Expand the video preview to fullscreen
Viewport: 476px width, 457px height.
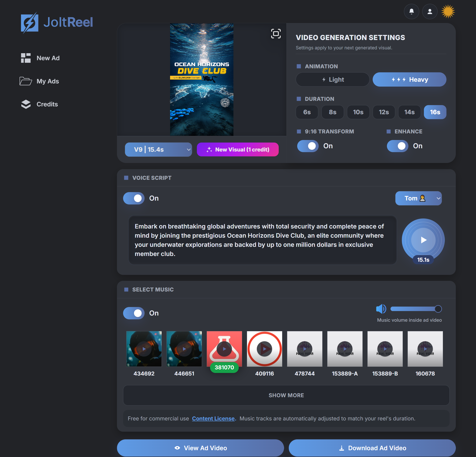276,34
